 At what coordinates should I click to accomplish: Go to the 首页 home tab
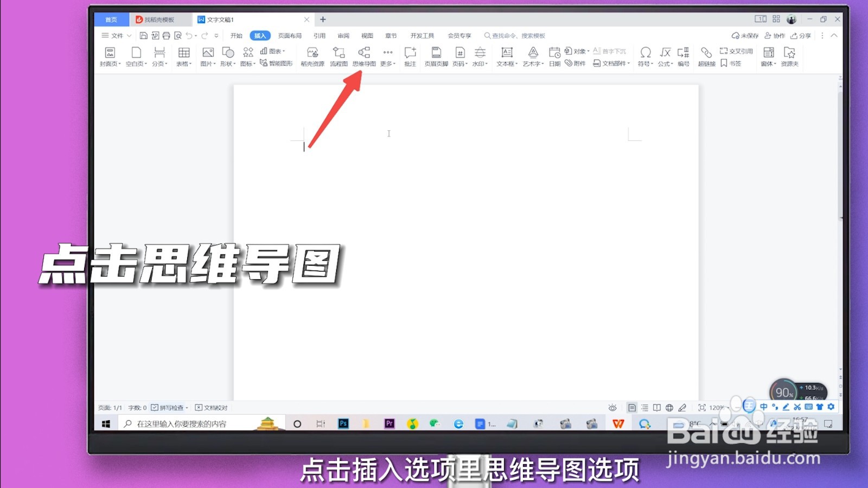pyautogui.click(x=111, y=20)
